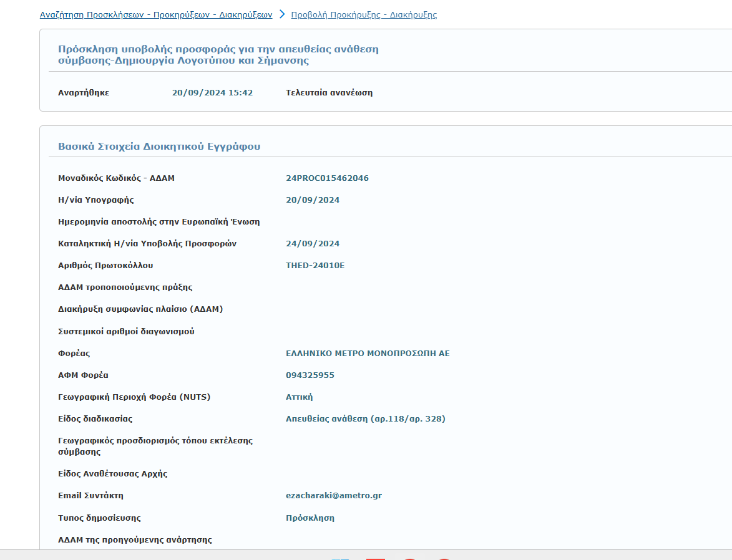Screen dimensions: 732x560
Task: Select the submission deadline '24/09/2024'
Action: click(313, 244)
